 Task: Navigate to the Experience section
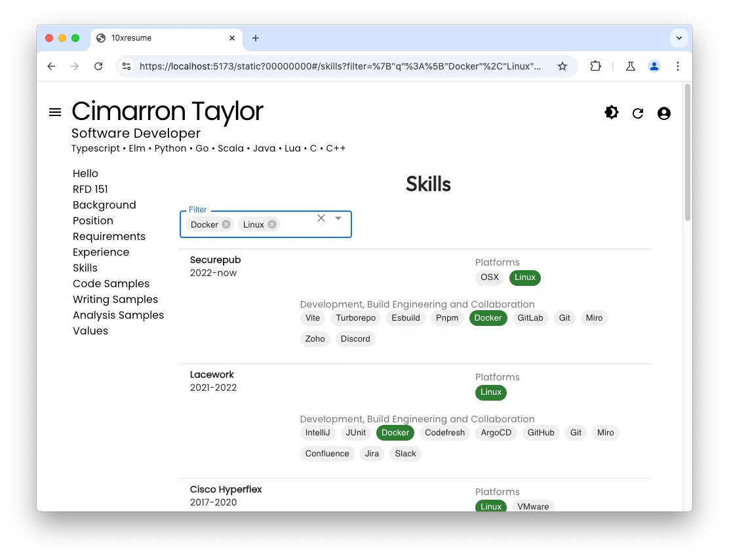[101, 252]
